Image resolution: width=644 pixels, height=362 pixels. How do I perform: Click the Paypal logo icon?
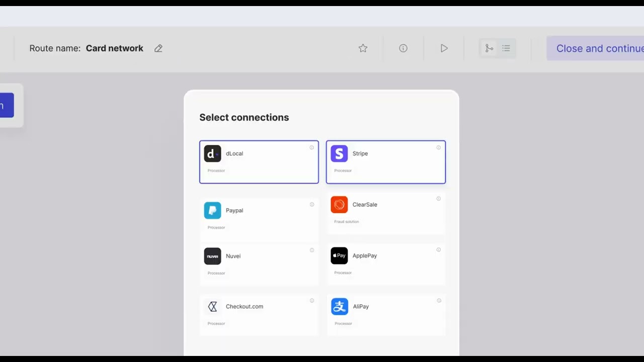pyautogui.click(x=212, y=210)
